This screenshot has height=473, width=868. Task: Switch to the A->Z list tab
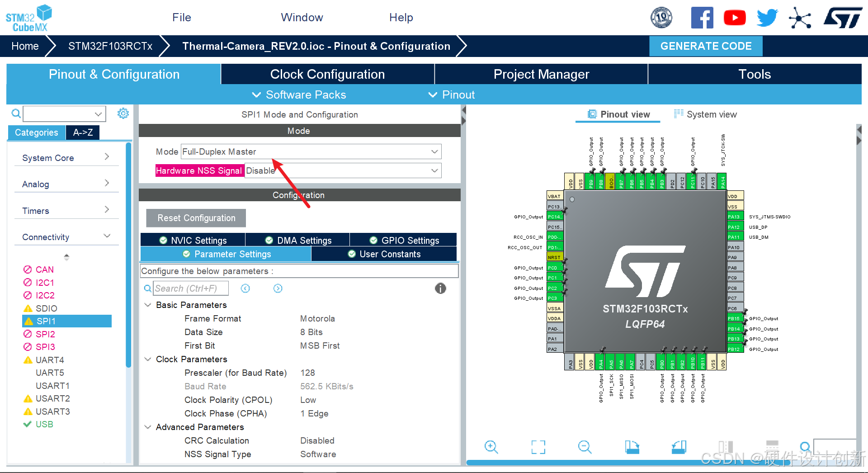(83, 132)
